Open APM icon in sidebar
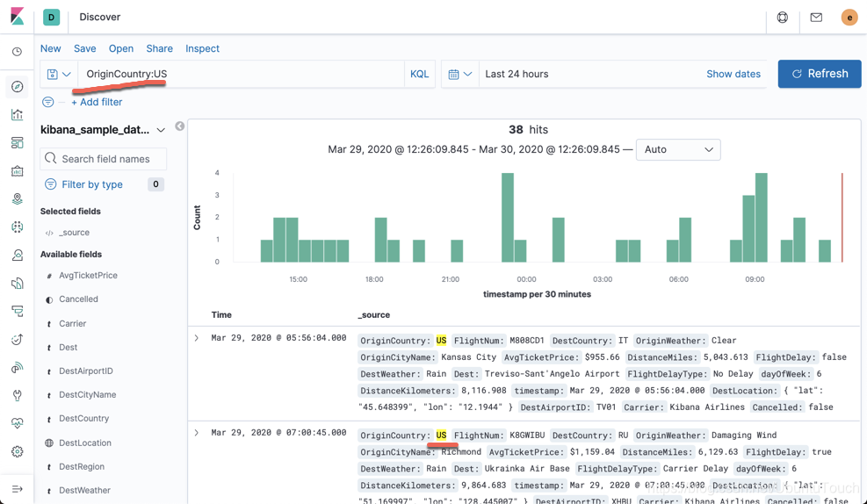The height and width of the screenshot is (504, 867). [18, 311]
